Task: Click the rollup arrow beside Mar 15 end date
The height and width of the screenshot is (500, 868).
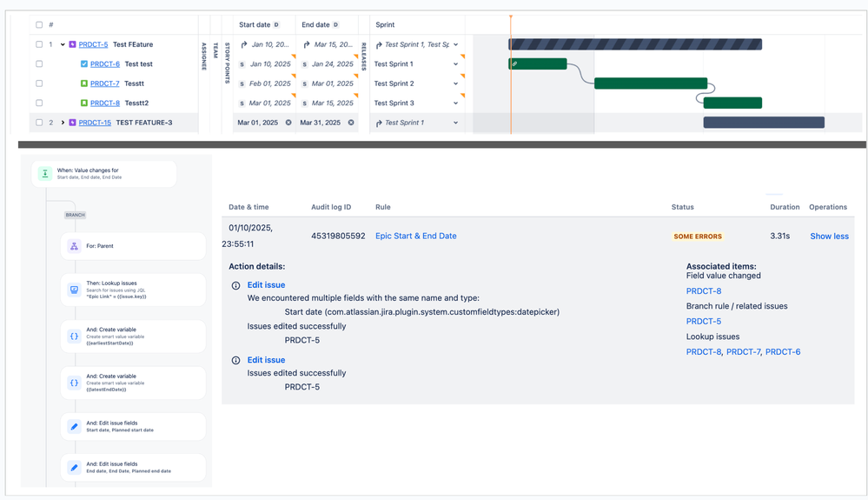Action: [307, 44]
